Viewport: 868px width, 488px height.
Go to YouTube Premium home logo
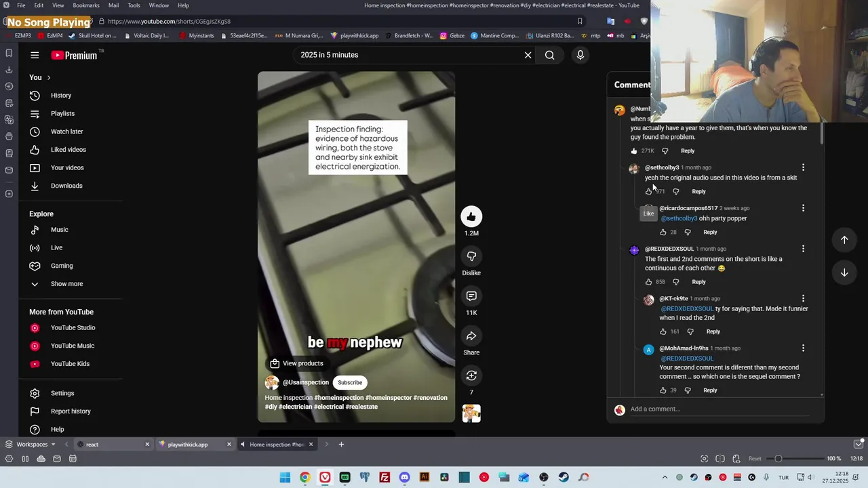74,56
